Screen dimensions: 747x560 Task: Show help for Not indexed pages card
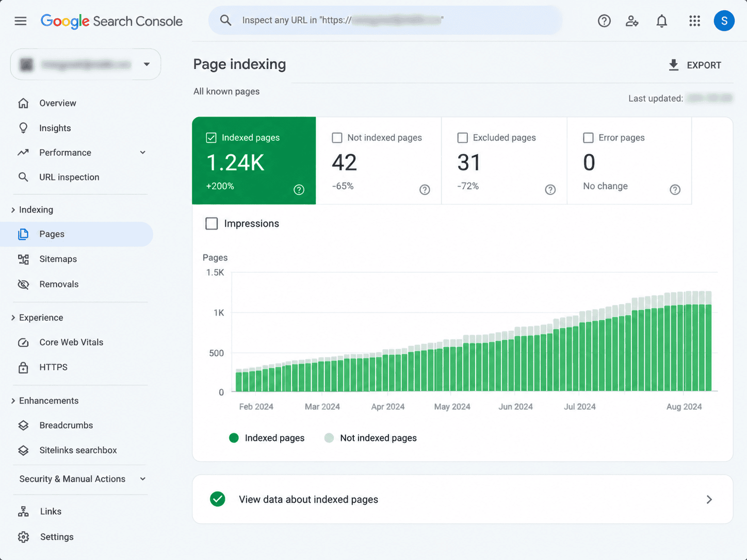[425, 190]
